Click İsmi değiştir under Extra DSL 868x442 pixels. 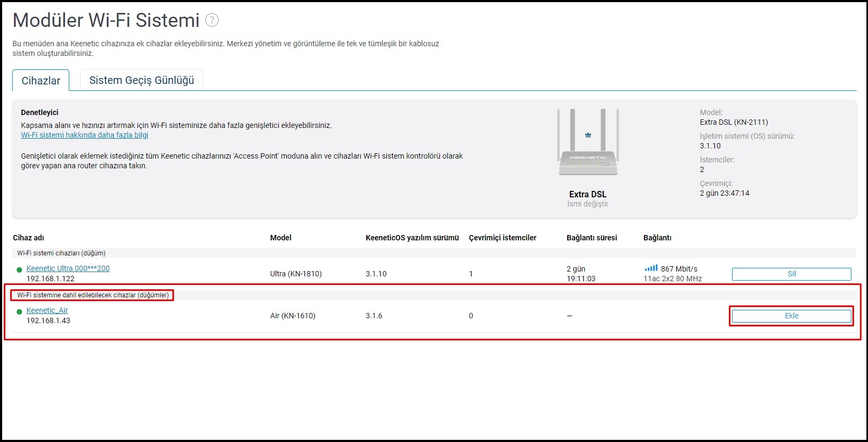[x=588, y=204]
